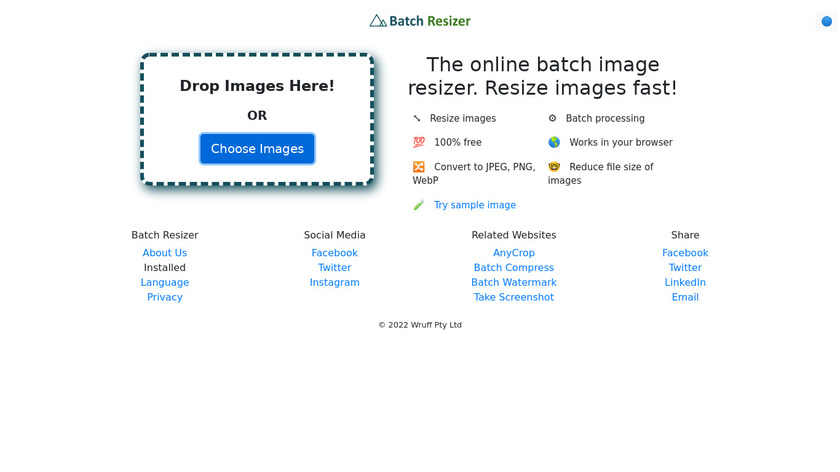Share via the LinkedIn link
840x472 pixels.
tap(685, 282)
